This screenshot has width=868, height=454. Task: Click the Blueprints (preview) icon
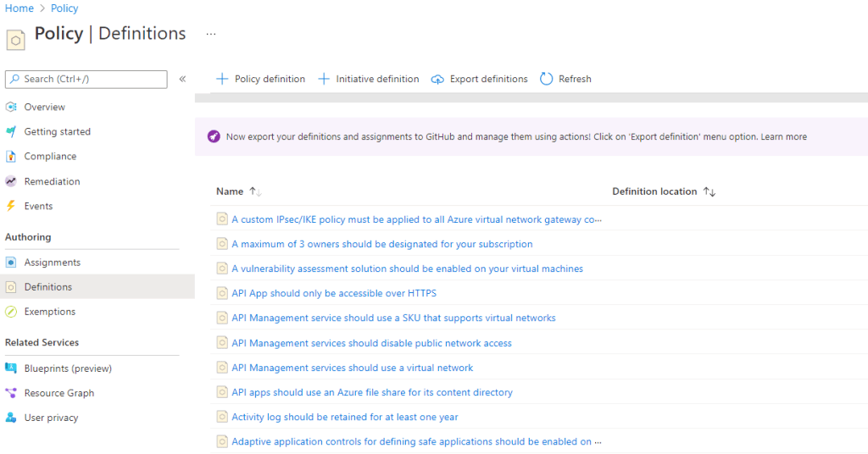click(x=11, y=368)
